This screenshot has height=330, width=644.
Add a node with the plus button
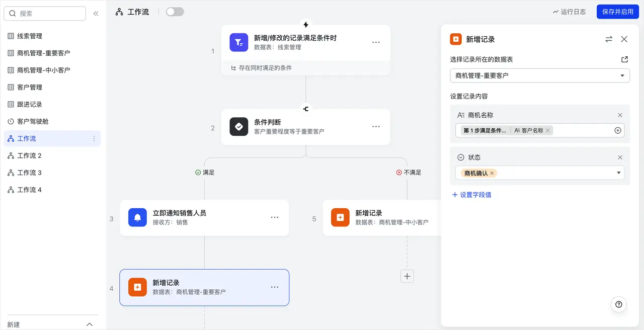[x=407, y=276]
